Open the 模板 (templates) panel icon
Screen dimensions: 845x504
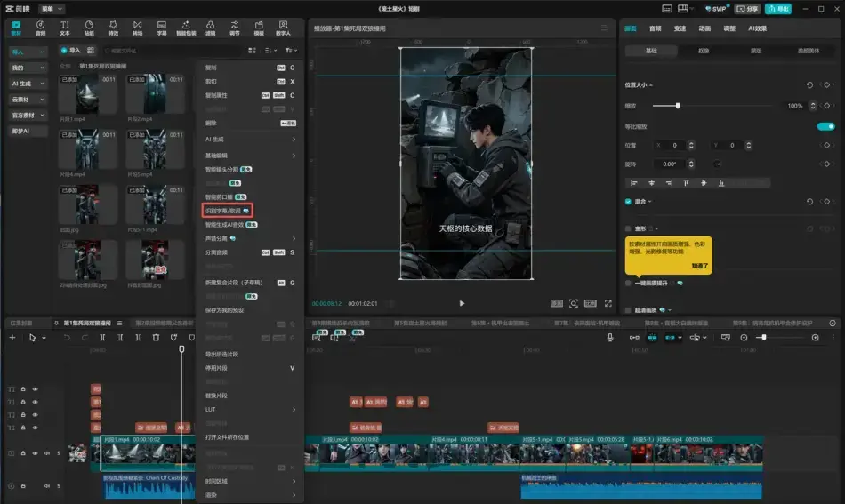click(x=259, y=28)
